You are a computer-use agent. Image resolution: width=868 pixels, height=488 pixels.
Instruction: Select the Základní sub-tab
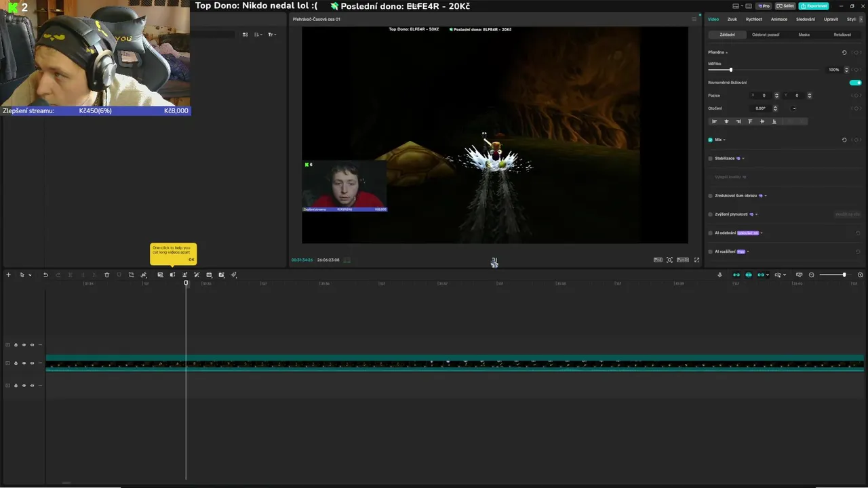(727, 35)
